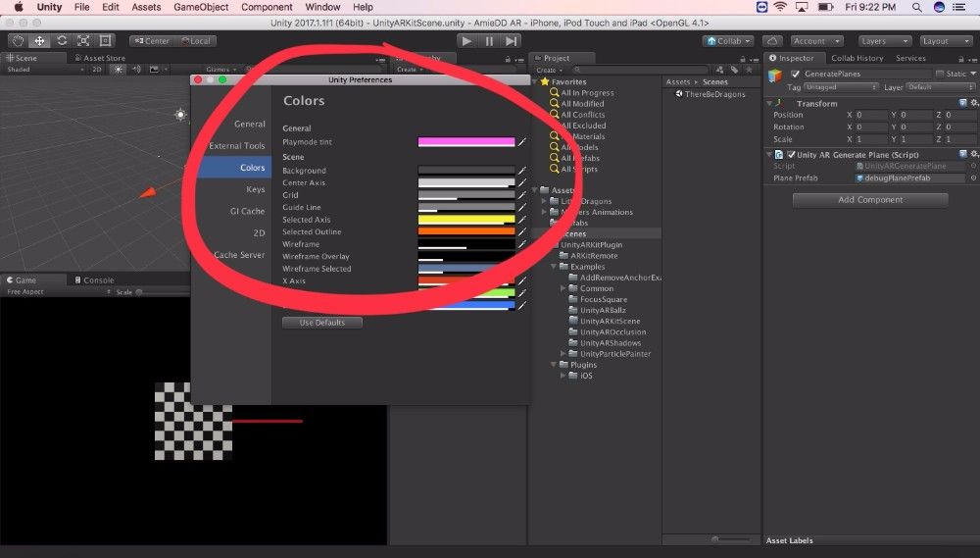Switch to the Services tab

pos(910,58)
